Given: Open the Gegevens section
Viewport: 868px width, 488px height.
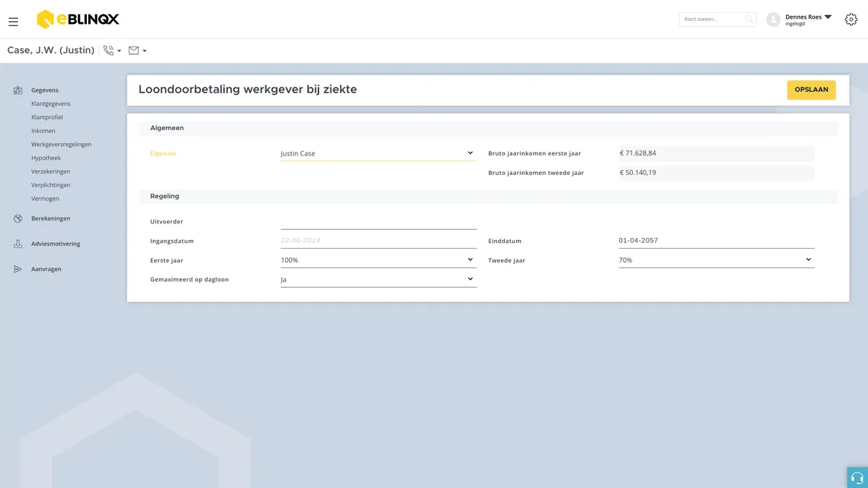Looking at the screenshot, I should pos(45,90).
